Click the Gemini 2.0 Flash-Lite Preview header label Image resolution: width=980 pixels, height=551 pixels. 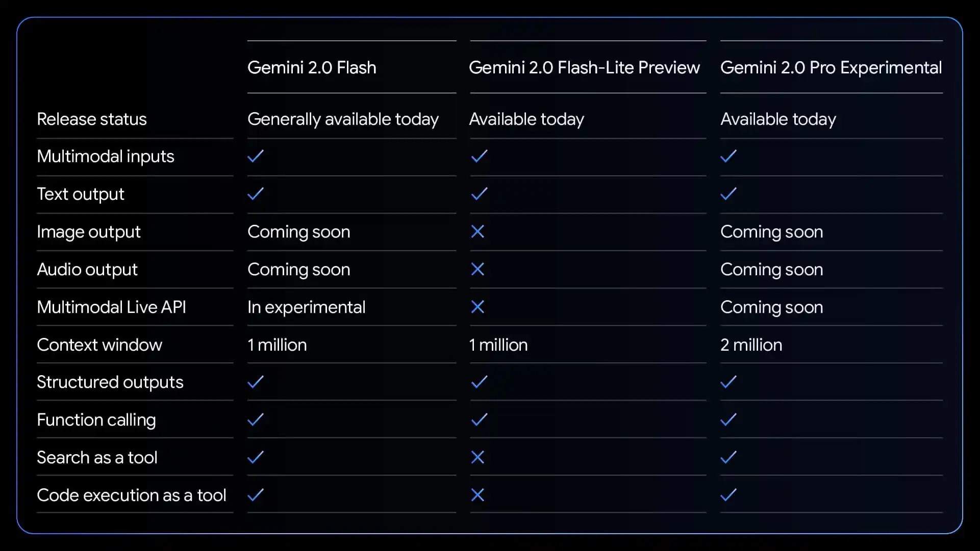[584, 67]
